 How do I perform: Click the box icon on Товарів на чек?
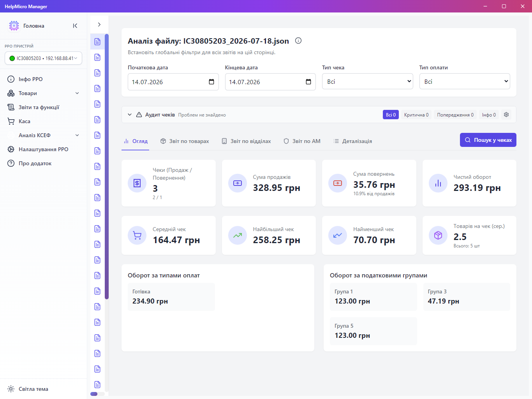pyautogui.click(x=438, y=235)
